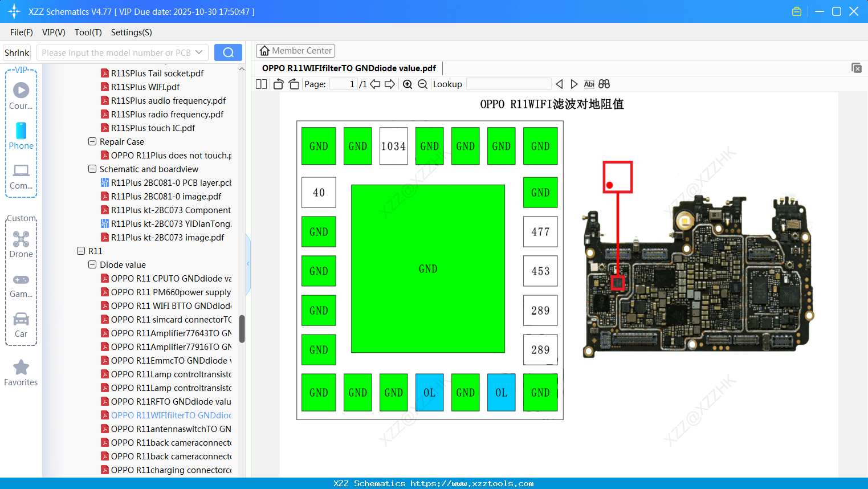The height and width of the screenshot is (489, 868).
Task: Click the model number or PCB input
Action: click(116, 52)
